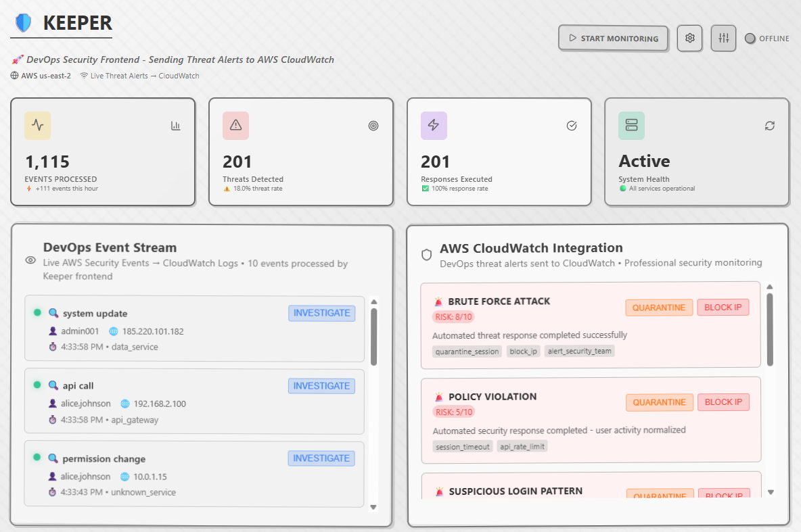Click the wifi icon beside Live Threat Alerts
Image resolution: width=801 pixels, height=532 pixels.
84,76
